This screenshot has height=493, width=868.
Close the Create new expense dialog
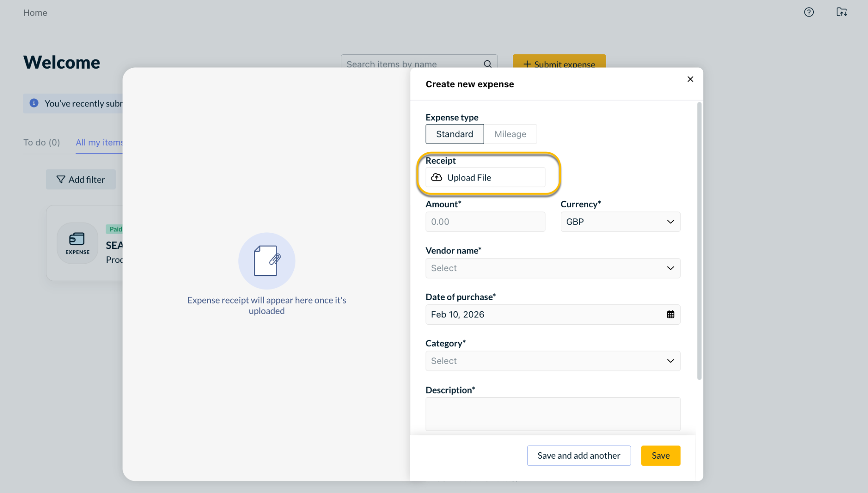tap(690, 79)
